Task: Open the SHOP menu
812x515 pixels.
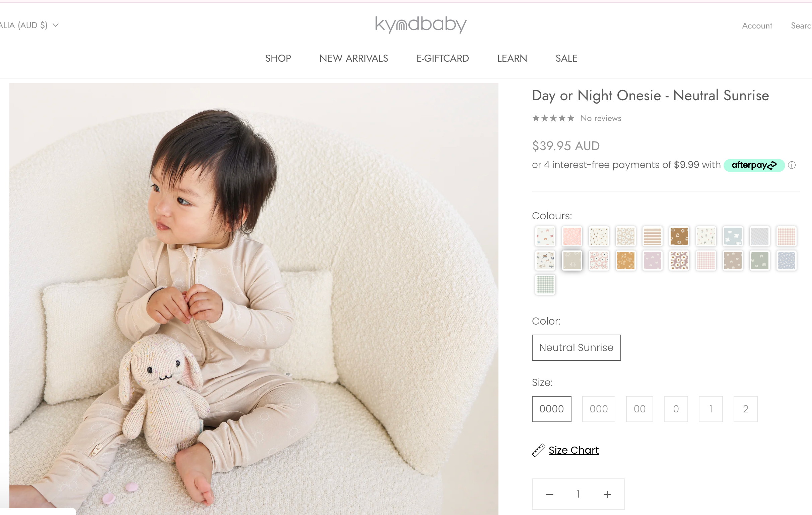Action: click(x=278, y=58)
